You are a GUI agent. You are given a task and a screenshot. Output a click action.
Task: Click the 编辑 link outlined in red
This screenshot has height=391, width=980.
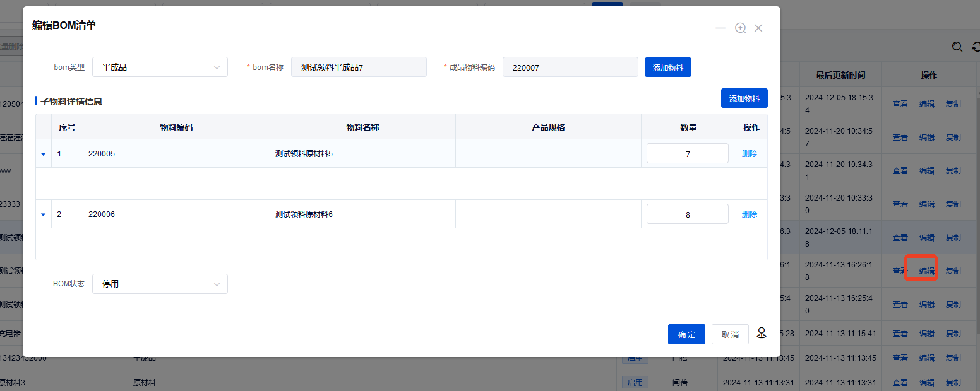click(926, 271)
